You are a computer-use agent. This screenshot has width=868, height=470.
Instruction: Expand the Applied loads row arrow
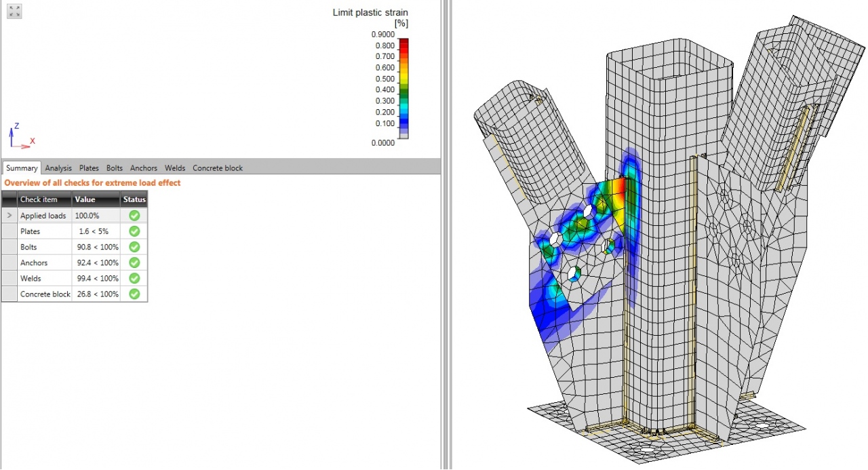(x=9, y=216)
